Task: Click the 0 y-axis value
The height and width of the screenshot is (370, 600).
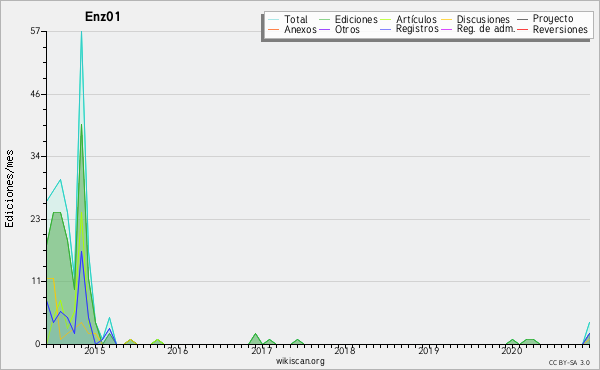Action: coord(38,344)
